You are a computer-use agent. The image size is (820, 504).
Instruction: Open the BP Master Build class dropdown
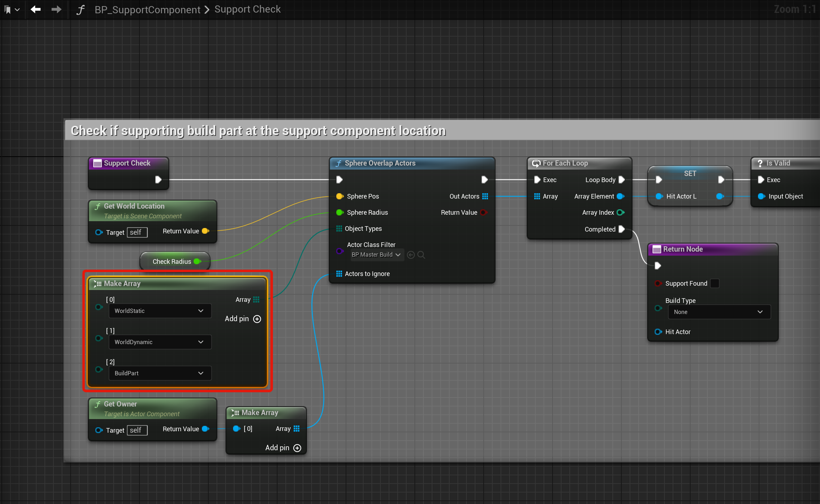(376, 255)
